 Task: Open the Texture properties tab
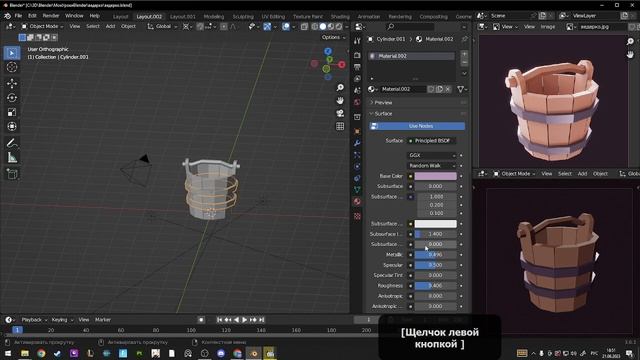click(x=357, y=216)
